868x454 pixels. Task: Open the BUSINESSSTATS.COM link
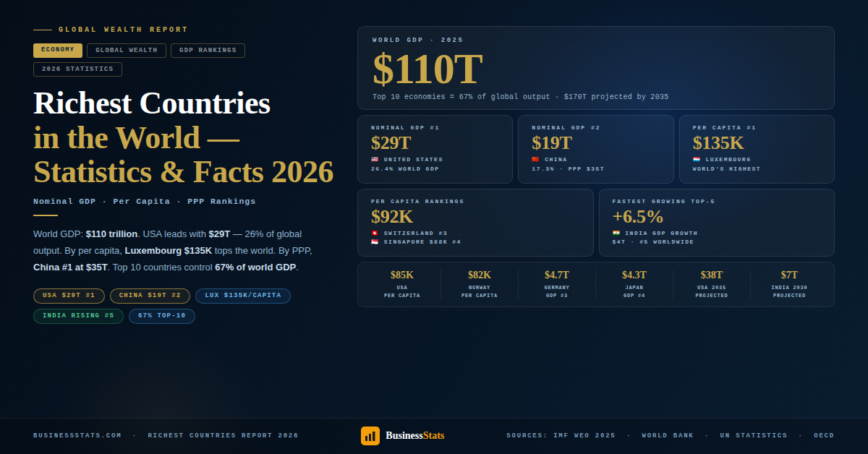(77, 435)
